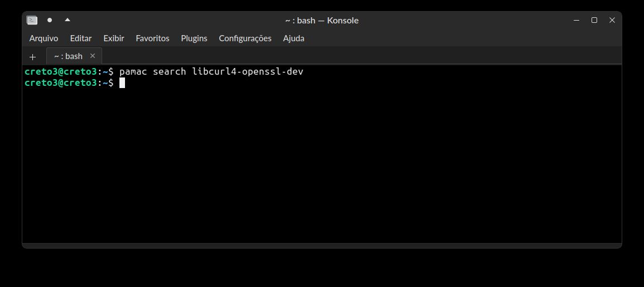This screenshot has height=287, width=644.
Task: Toggle the pin on all desktops dot
Action: pyautogui.click(x=50, y=20)
